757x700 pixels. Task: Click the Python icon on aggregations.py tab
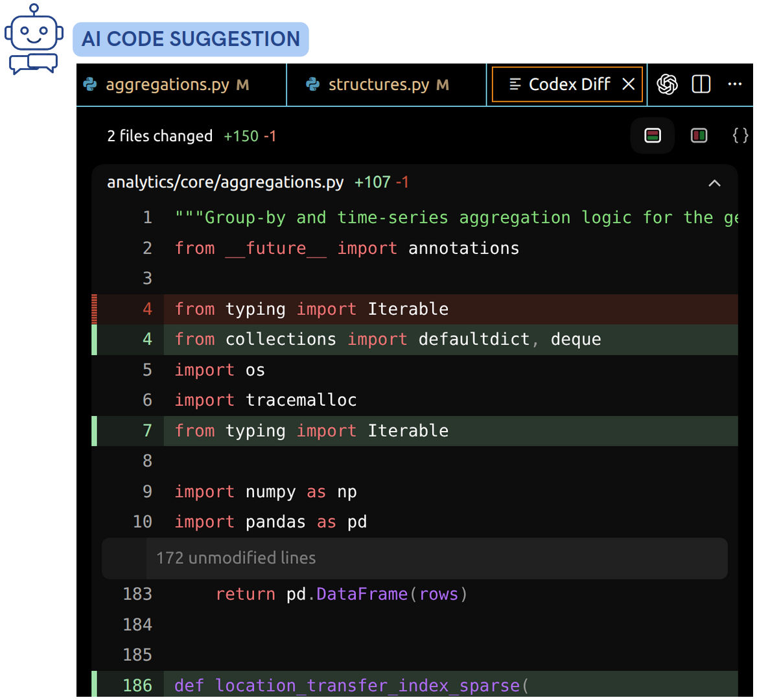(91, 84)
